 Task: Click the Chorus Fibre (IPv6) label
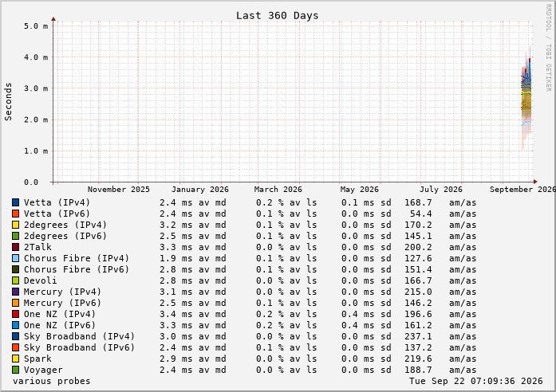tap(77, 269)
